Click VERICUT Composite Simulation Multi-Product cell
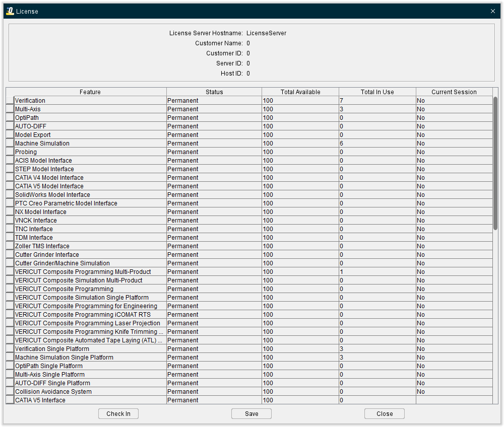This screenshot has width=504, height=427. tap(90, 280)
